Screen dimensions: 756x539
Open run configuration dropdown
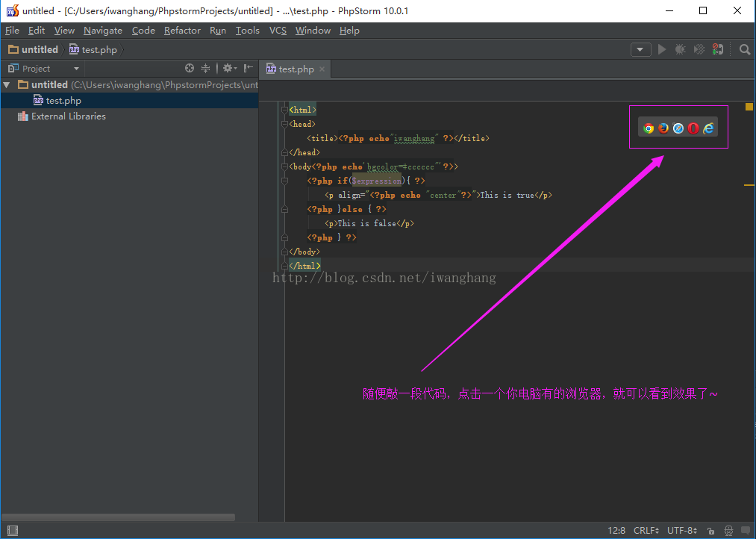point(640,49)
